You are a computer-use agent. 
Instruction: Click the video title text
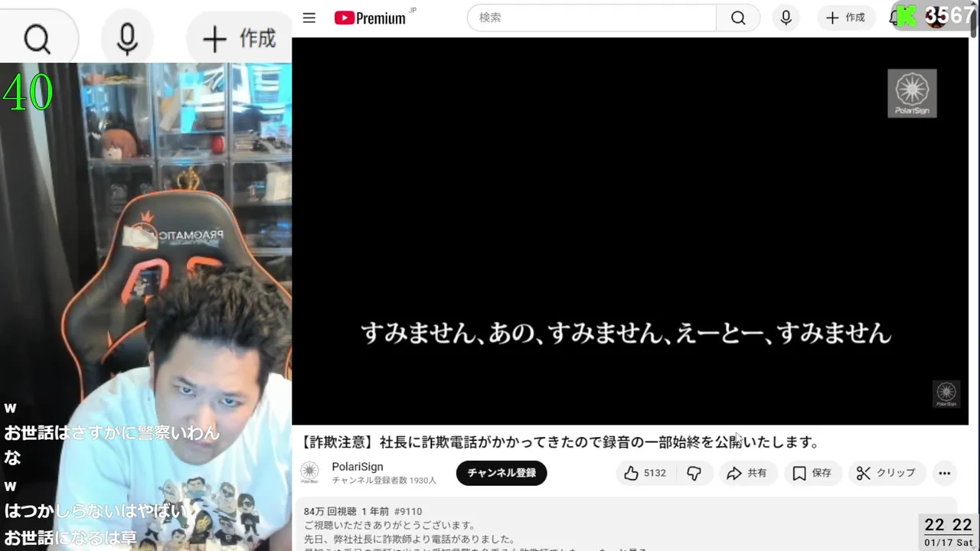click(560, 442)
